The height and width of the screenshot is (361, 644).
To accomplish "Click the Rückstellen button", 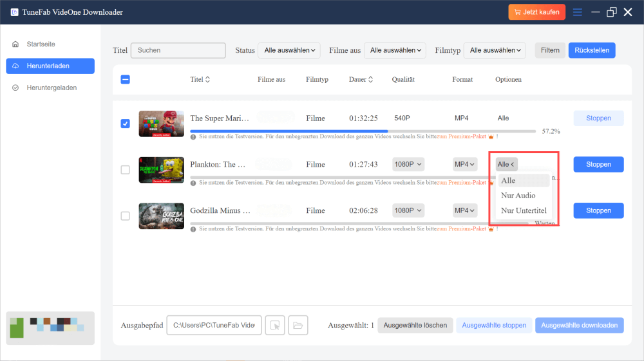I will click(592, 50).
